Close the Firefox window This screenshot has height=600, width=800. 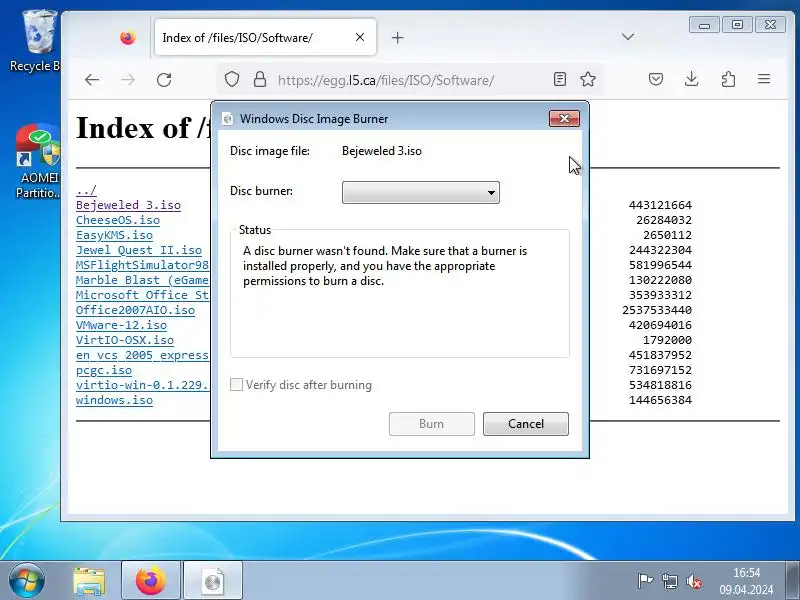(770, 24)
